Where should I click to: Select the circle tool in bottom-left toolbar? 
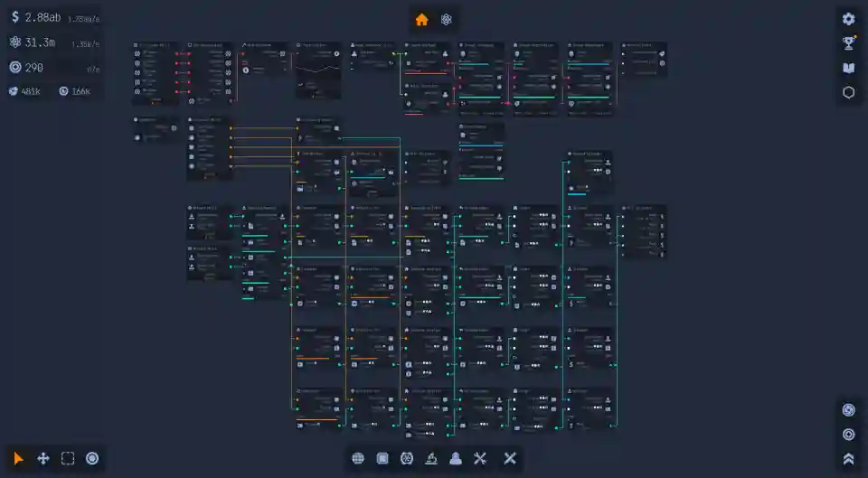92,459
